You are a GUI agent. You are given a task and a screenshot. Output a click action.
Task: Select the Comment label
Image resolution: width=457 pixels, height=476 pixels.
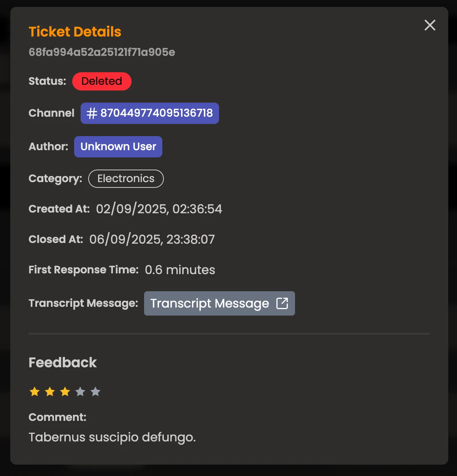click(x=57, y=417)
